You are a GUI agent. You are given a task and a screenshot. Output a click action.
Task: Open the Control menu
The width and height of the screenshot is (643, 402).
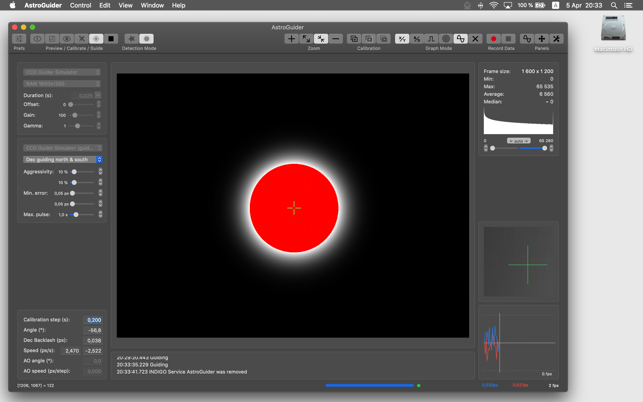(x=80, y=5)
